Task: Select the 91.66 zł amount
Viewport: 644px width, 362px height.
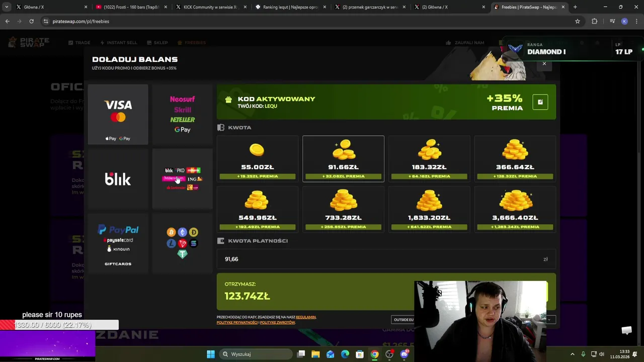Action: pyautogui.click(x=343, y=159)
